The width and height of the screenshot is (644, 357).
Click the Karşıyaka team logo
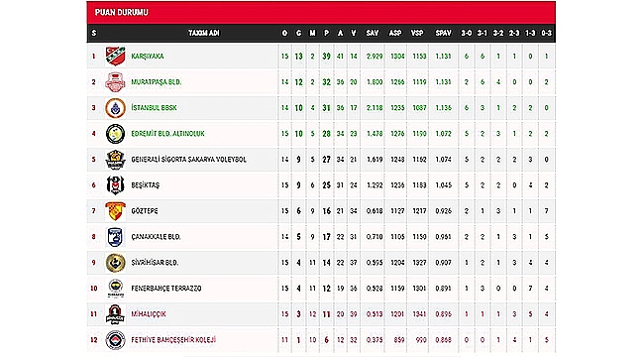coord(115,56)
